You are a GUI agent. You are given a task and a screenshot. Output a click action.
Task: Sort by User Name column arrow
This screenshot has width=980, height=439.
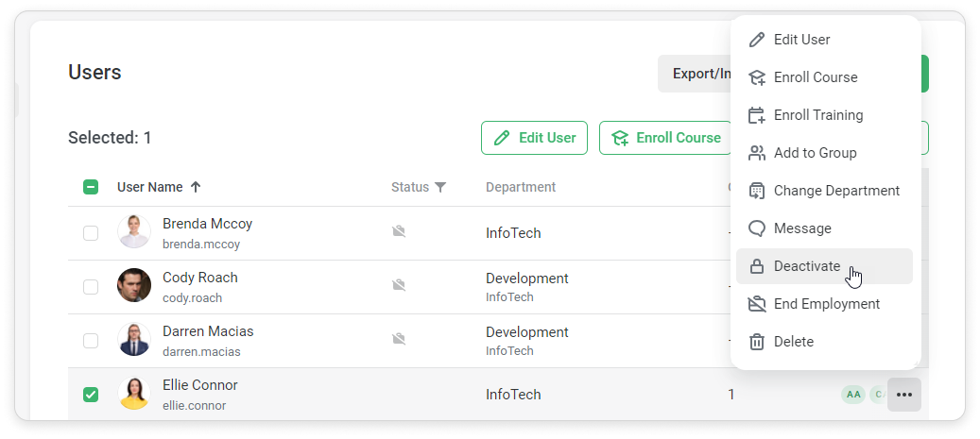[196, 187]
